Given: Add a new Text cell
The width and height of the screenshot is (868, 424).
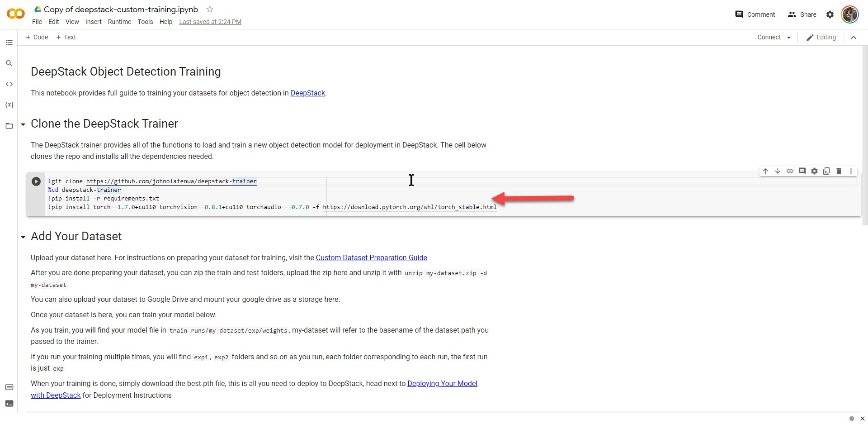Looking at the screenshot, I should click(66, 37).
